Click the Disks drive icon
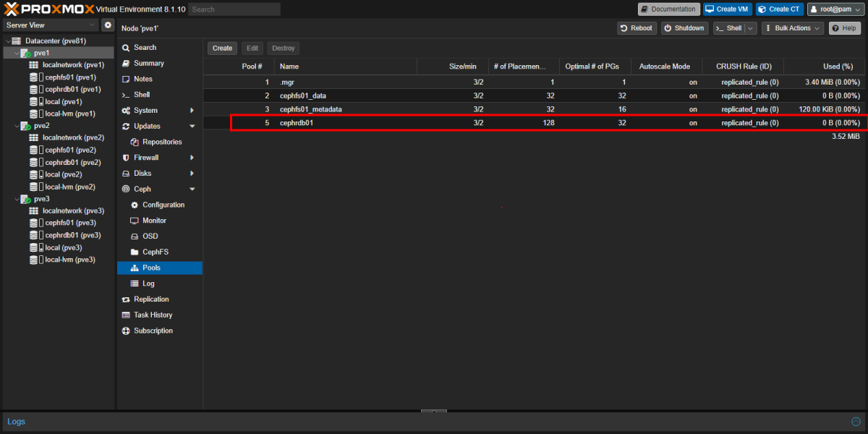 126,174
